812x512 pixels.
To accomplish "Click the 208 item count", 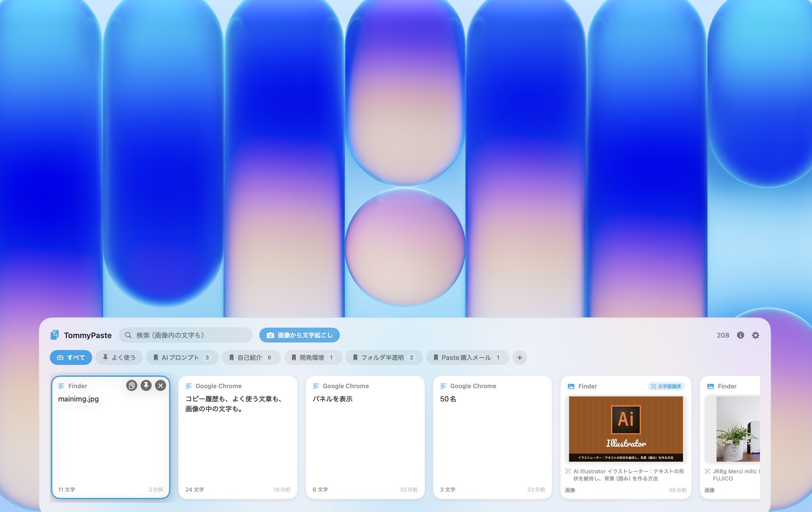I will [723, 335].
